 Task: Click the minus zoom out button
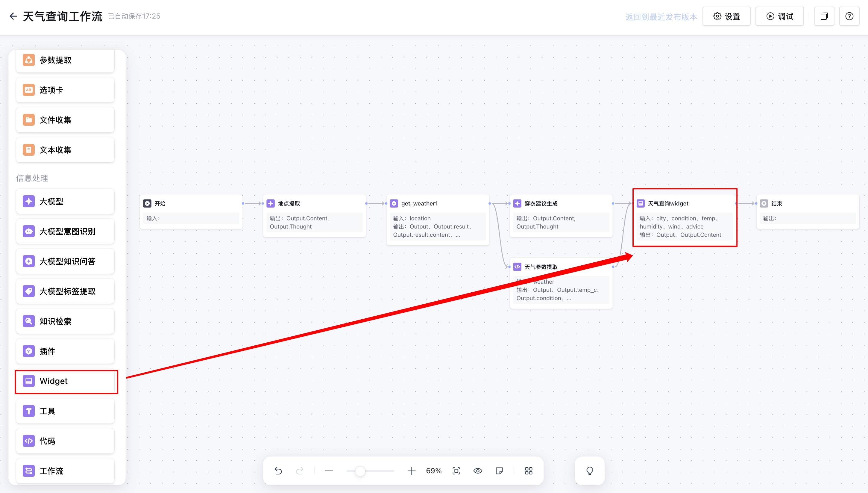click(x=329, y=471)
